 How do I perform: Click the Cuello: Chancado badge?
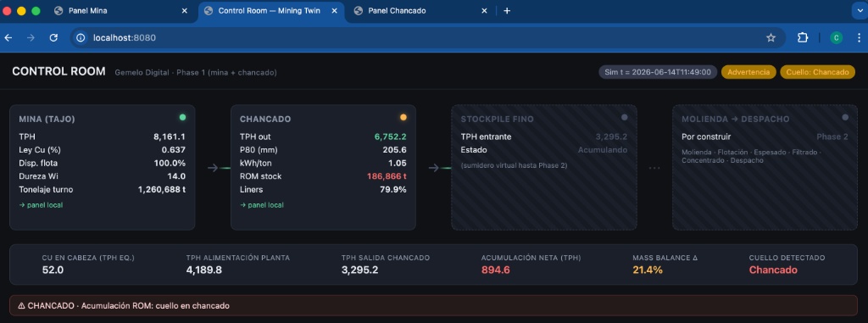coord(818,72)
